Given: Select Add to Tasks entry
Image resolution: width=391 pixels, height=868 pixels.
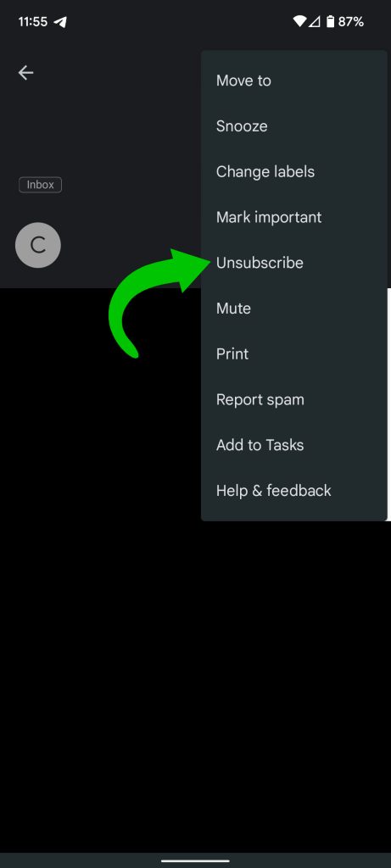Looking at the screenshot, I should coord(294,444).
